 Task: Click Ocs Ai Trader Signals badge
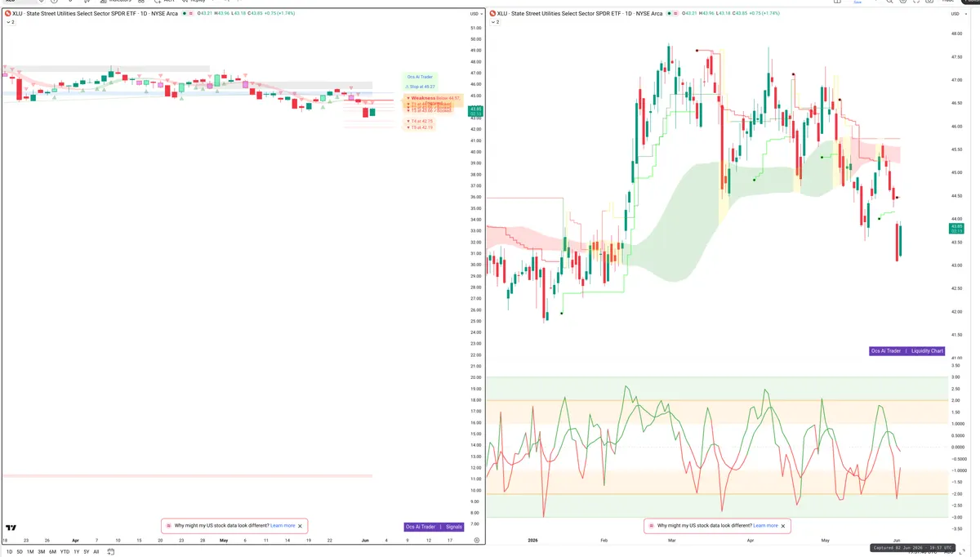pyautogui.click(x=434, y=527)
